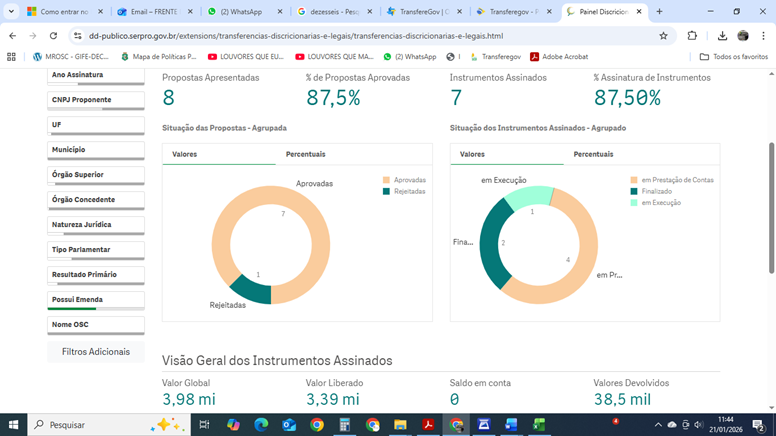
Task: Open the Todos os favoritos folder
Action: click(734, 57)
